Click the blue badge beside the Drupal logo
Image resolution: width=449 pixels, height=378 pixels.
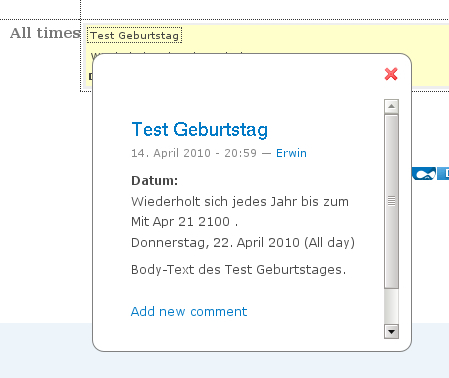pyautogui.click(x=443, y=174)
